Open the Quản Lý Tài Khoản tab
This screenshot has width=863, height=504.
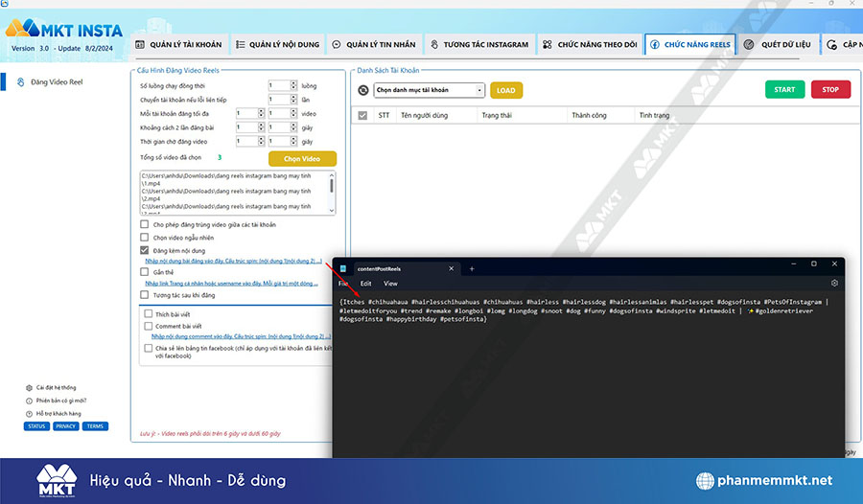pyautogui.click(x=179, y=45)
